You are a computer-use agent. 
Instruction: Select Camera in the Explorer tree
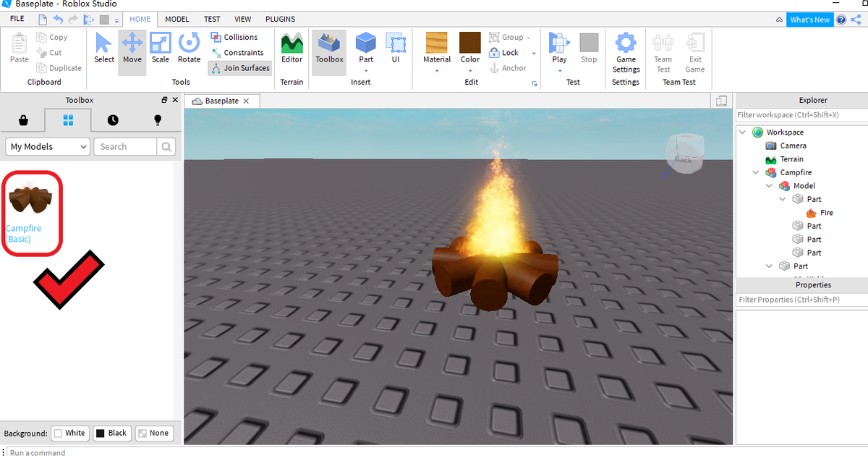[x=786, y=145]
